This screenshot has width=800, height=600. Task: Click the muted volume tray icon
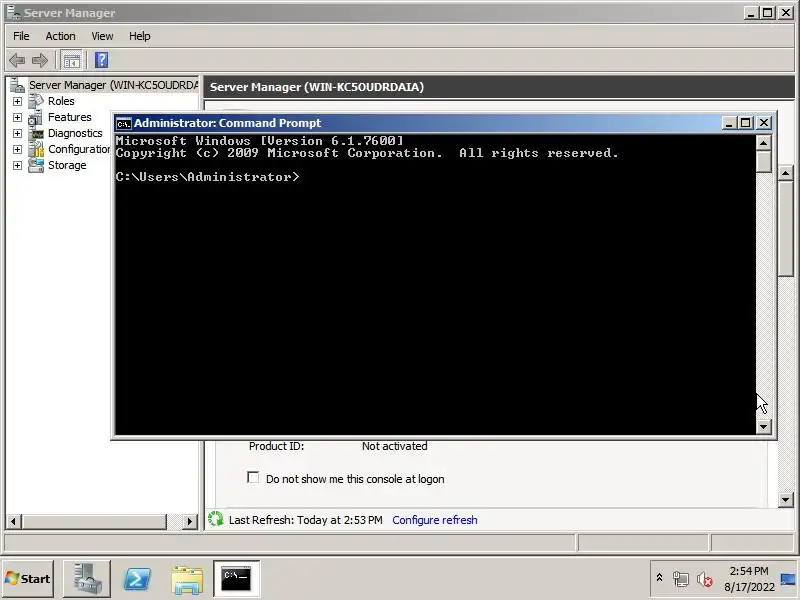pyautogui.click(x=704, y=579)
